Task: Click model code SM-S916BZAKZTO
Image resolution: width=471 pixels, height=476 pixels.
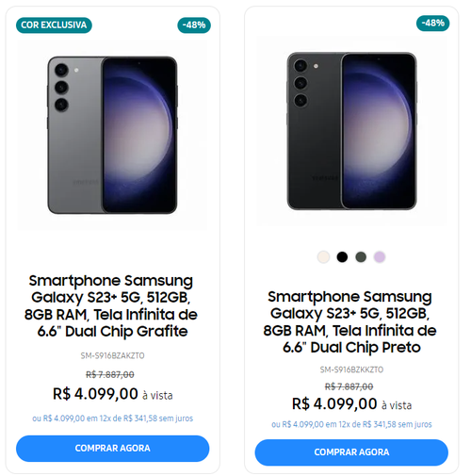Action: 112,355
